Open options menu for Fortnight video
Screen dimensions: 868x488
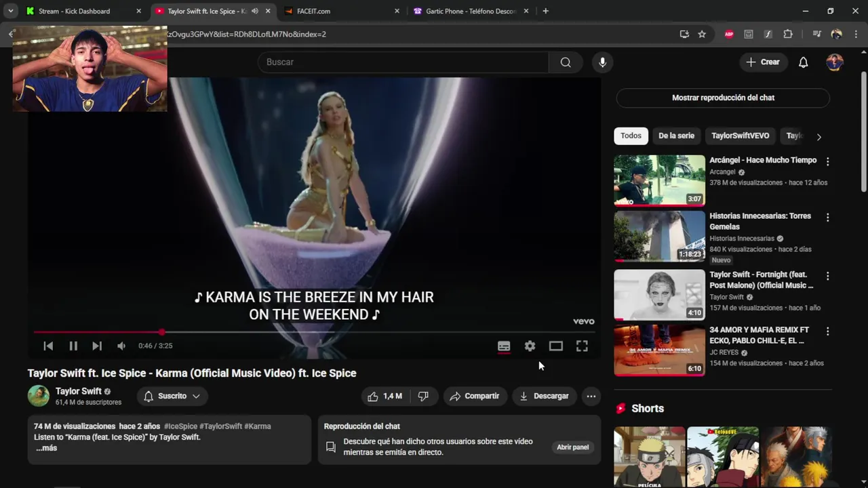[827, 276]
